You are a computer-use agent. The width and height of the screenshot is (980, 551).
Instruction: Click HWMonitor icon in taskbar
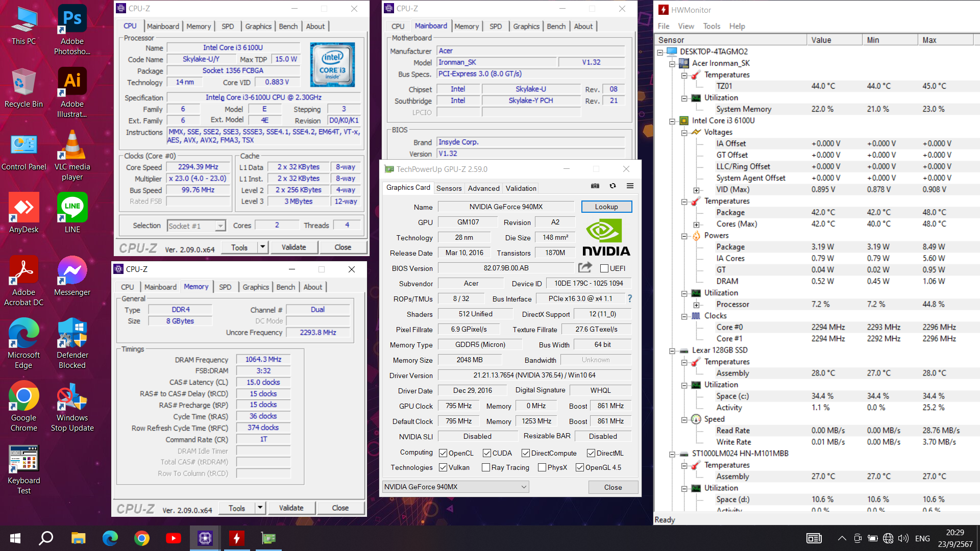tap(236, 538)
